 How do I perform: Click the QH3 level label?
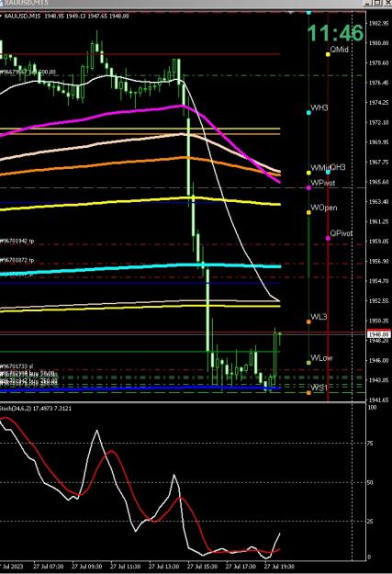338,167
